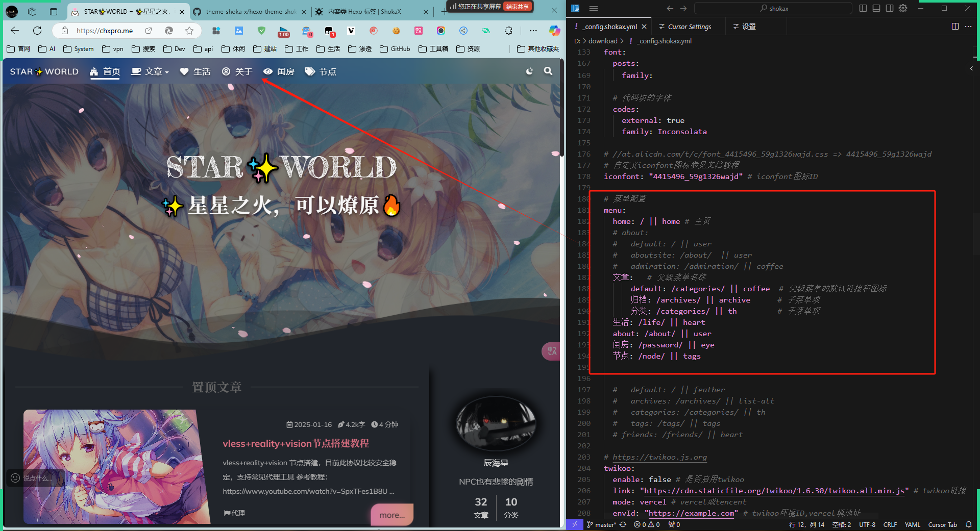Toggle the Cursor right sidebar layout
This screenshot has width=980, height=531.
(x=890, y=8)
